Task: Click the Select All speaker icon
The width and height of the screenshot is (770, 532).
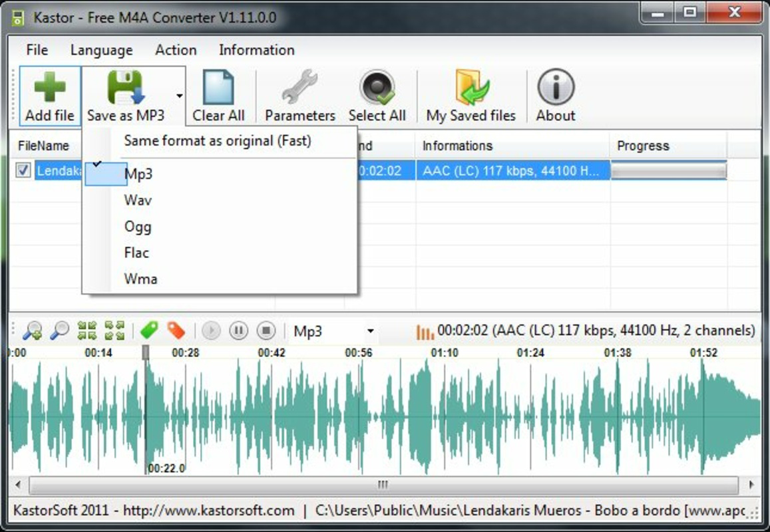Action: pyautogui.click(x=377, y=87)
